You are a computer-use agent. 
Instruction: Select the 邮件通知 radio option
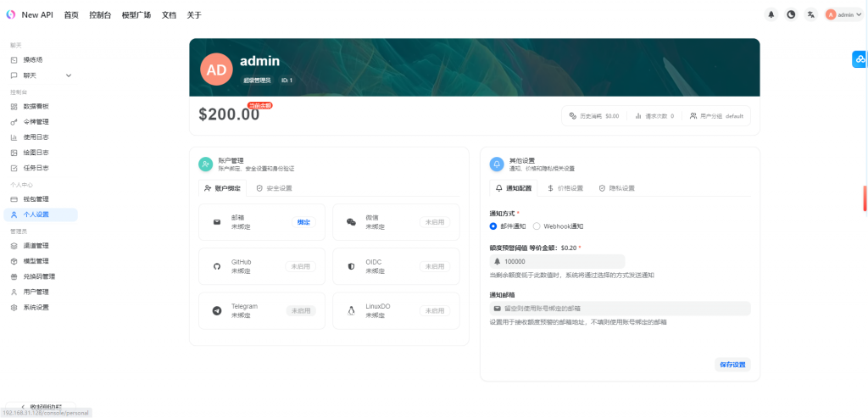pyautogui.click(x=493, y=226)
